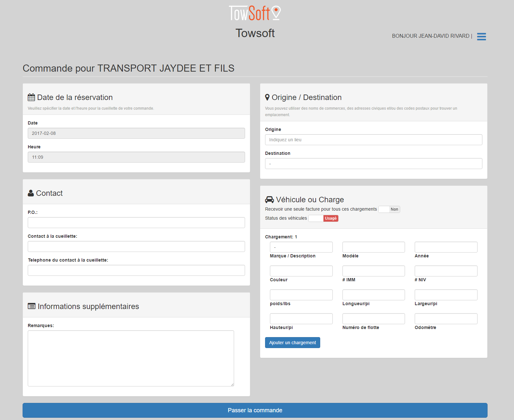Click the calendar icon beside Date de la réservation
Viewport: 514px width, 420px height.
click(31, 97)
